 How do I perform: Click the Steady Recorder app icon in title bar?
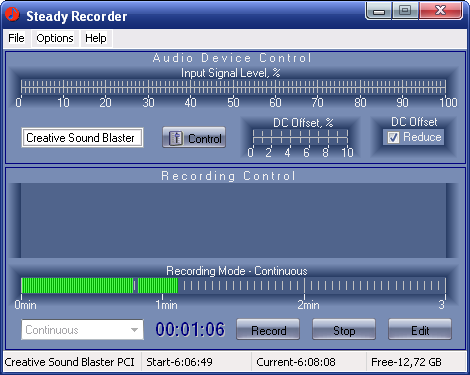(x=12, y=15)
